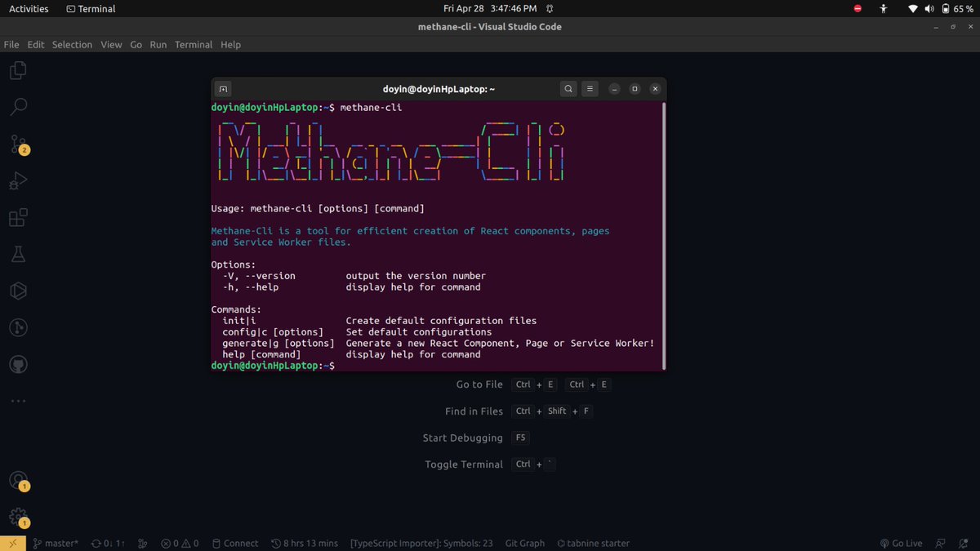The width and height of the screenshot is (980, 551).
Task: Click the remote window indicator in status bar
Action: pyautogui.click(x=12, y=543)
